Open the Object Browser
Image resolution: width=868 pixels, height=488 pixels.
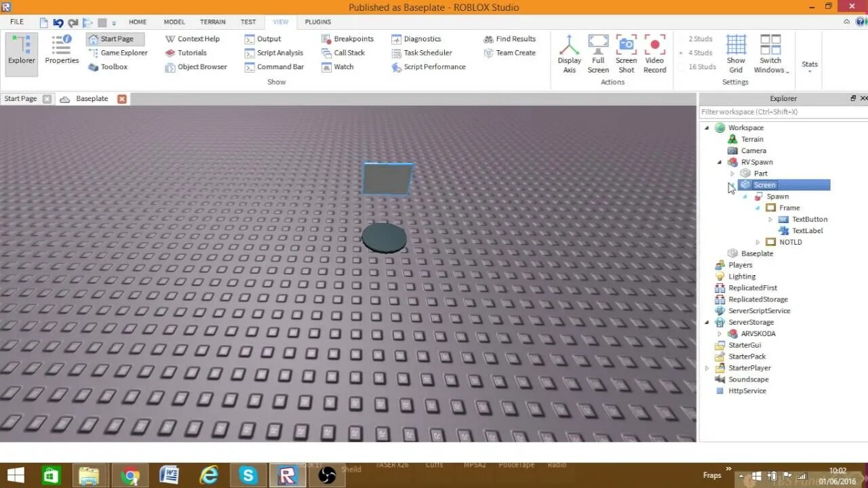[x=196, y=67]
